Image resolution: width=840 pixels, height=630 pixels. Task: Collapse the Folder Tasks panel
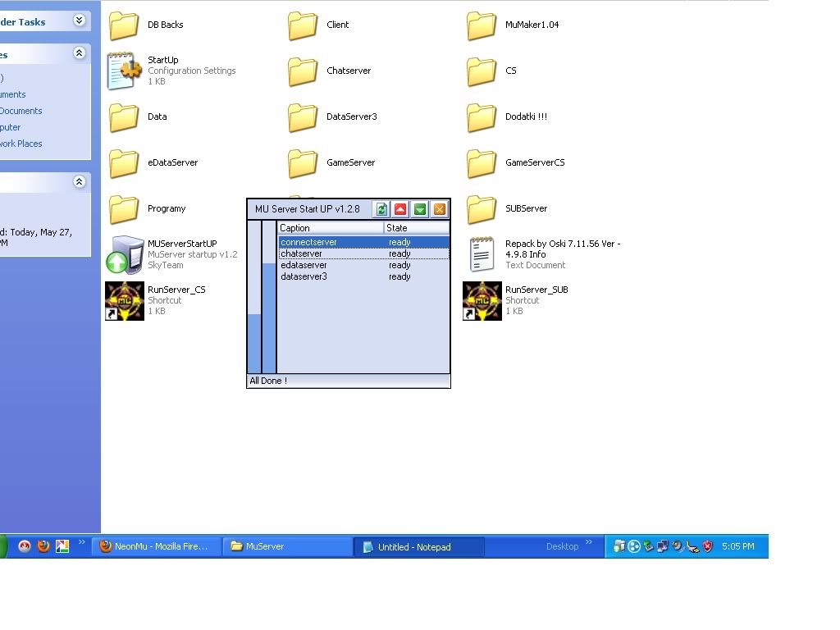tap(80, 21)
